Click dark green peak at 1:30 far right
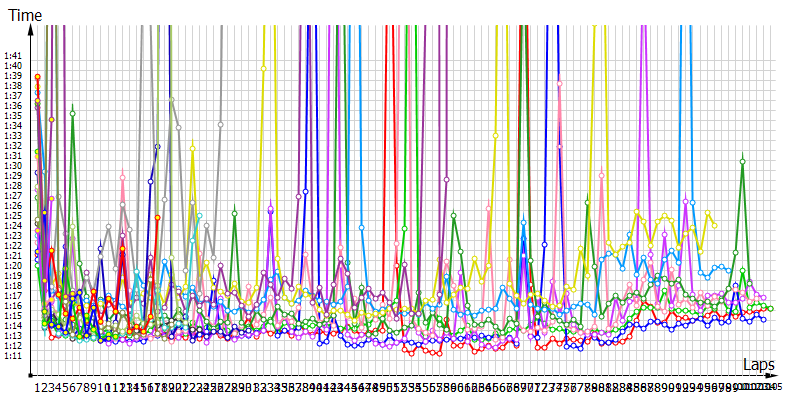 (x=742, y=160)
